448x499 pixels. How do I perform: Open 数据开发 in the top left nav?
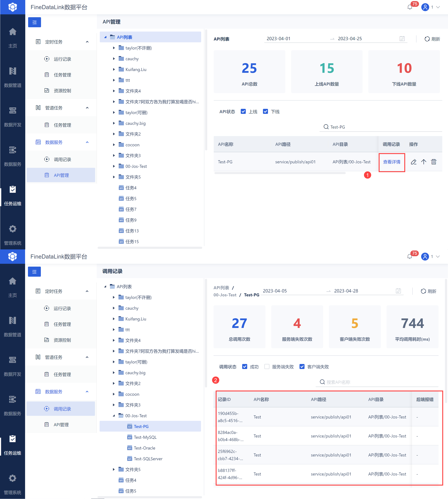13,117
